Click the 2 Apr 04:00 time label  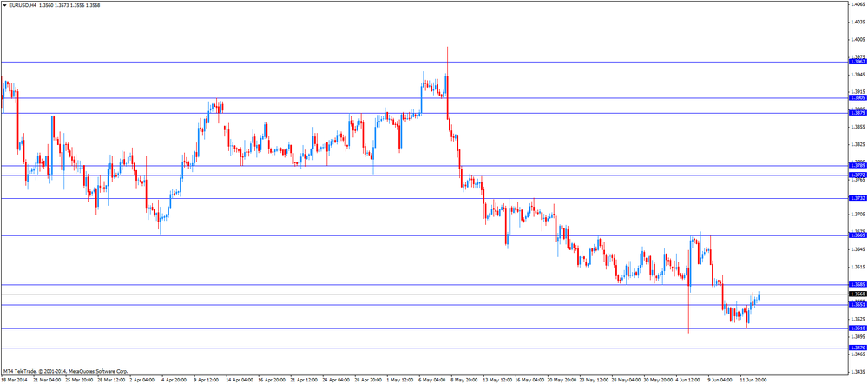click(141, 381)
